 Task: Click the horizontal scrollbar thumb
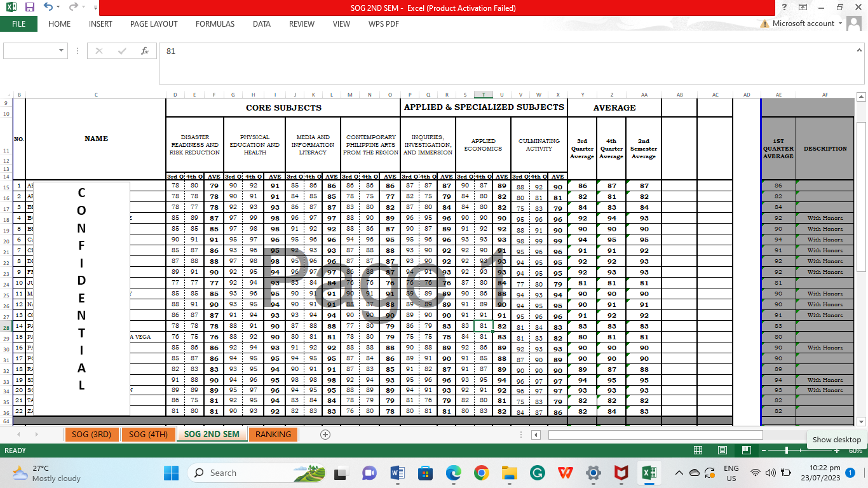[x=655, y=435]
